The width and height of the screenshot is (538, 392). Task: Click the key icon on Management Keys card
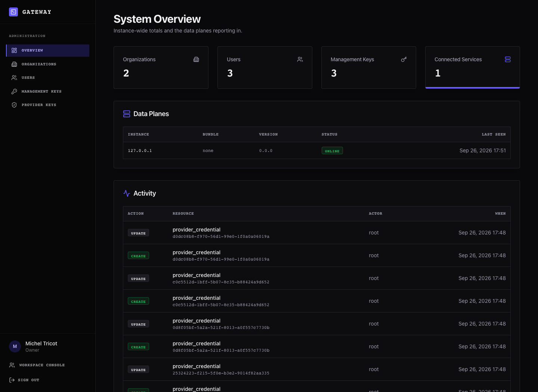pyautogui.click(x=404, y=59)
